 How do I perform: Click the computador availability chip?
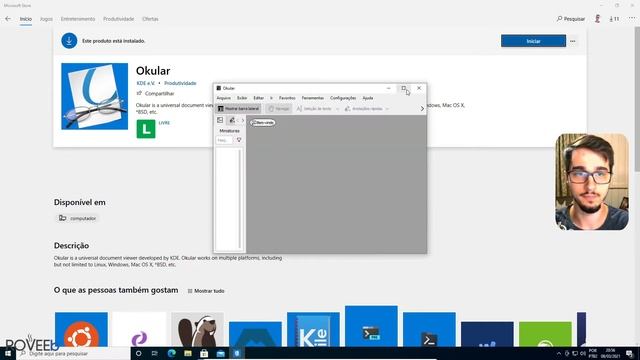77,218
